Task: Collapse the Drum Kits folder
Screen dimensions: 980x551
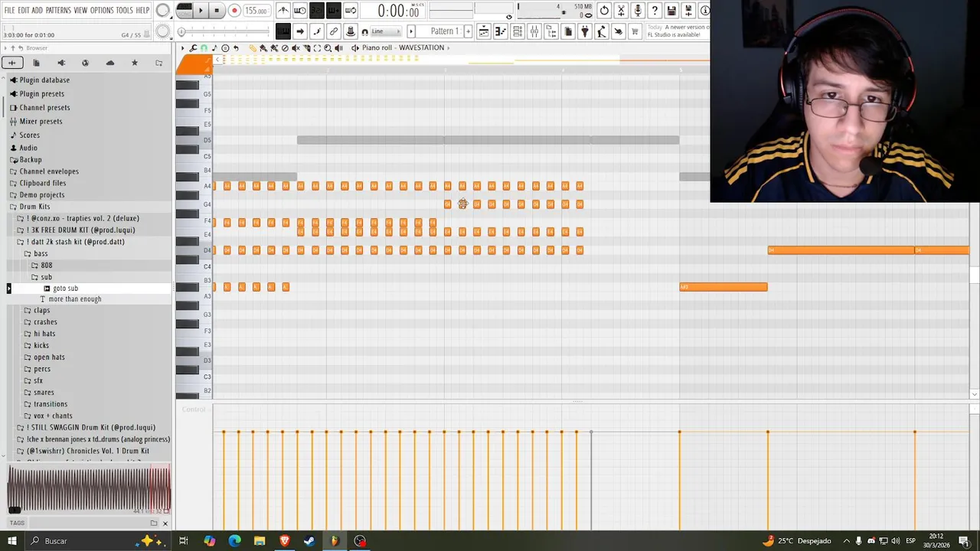Action: coord(34,207)
